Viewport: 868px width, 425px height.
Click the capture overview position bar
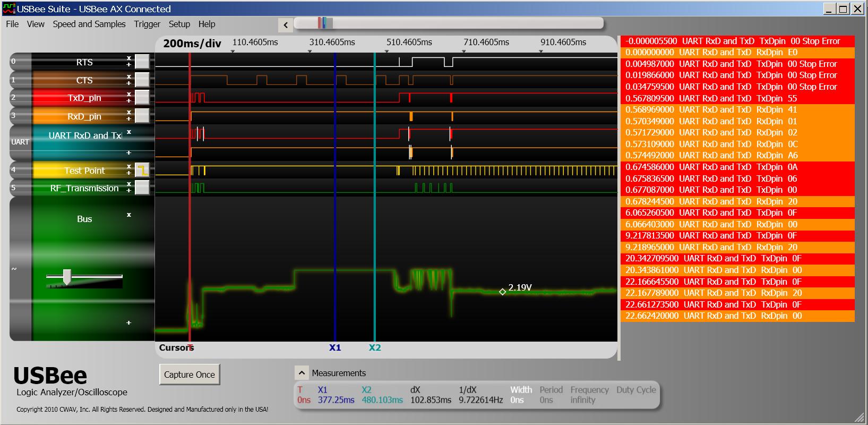pos(449,23)
